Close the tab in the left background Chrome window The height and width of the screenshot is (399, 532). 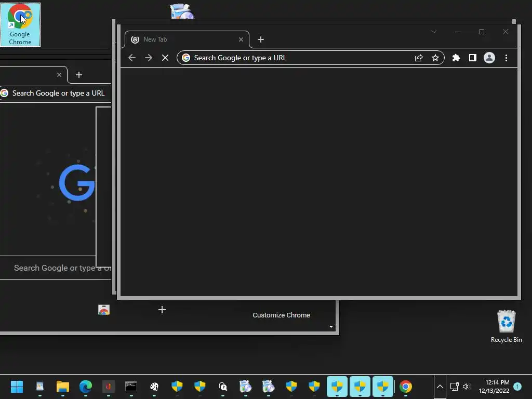[x=59, y=75]
